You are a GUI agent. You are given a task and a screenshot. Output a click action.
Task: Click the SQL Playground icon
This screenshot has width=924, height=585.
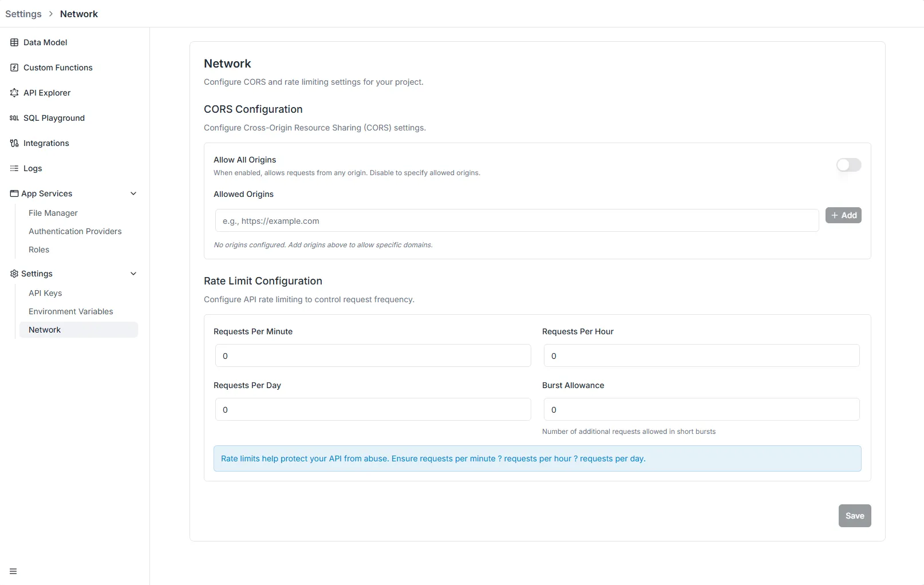(14, 118)
